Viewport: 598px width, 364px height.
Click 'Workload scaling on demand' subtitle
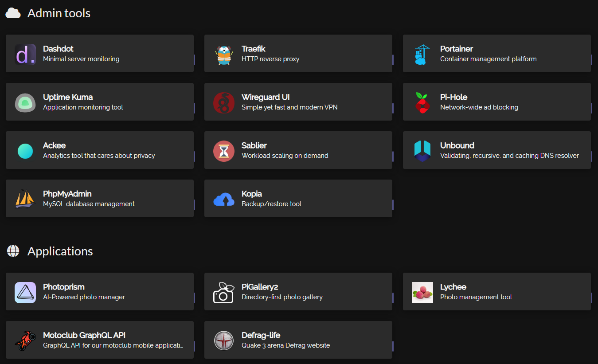[x=285, y=156]
